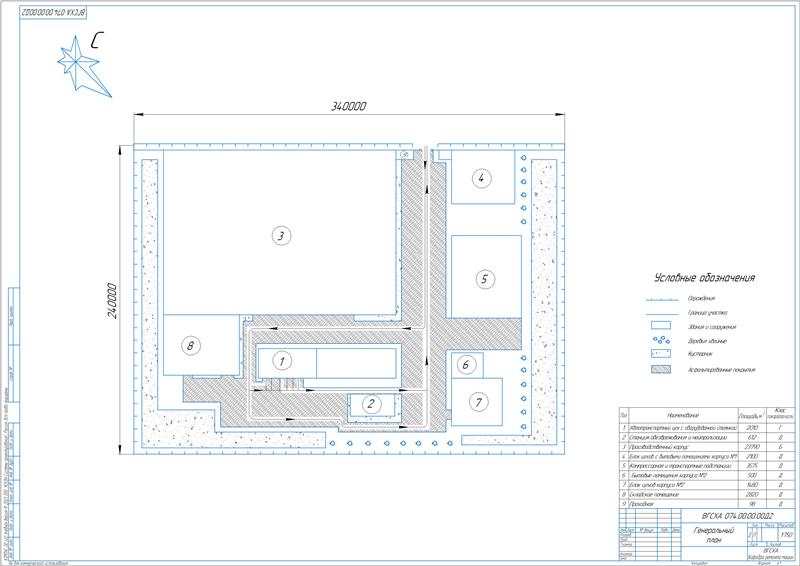Click area value 23790 in table
The width and height of the screenshot is (800, 566).
(x=752, y=447)
